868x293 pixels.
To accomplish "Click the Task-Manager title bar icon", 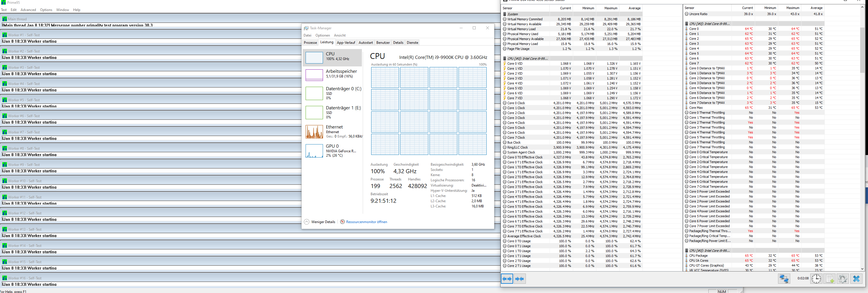I will coord(306,28).
